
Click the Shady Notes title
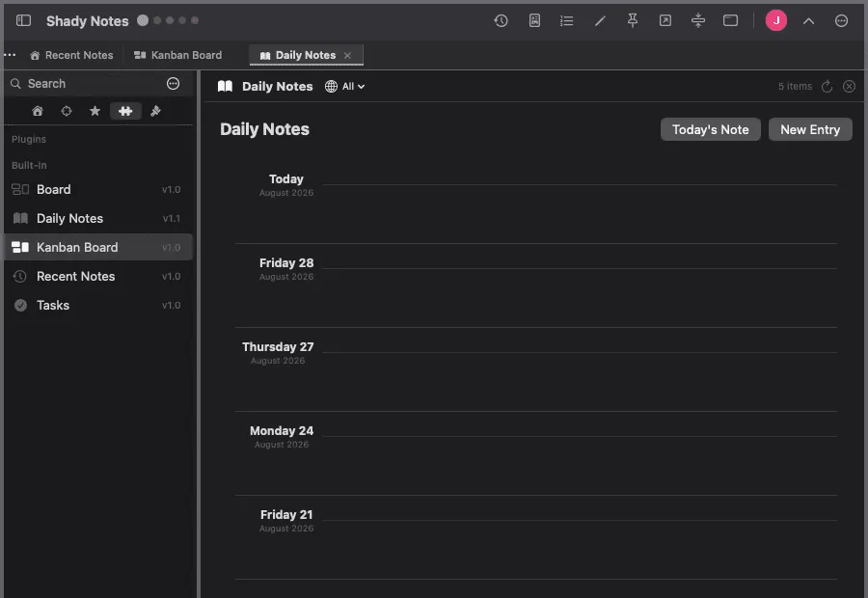(x=88, y=21)
